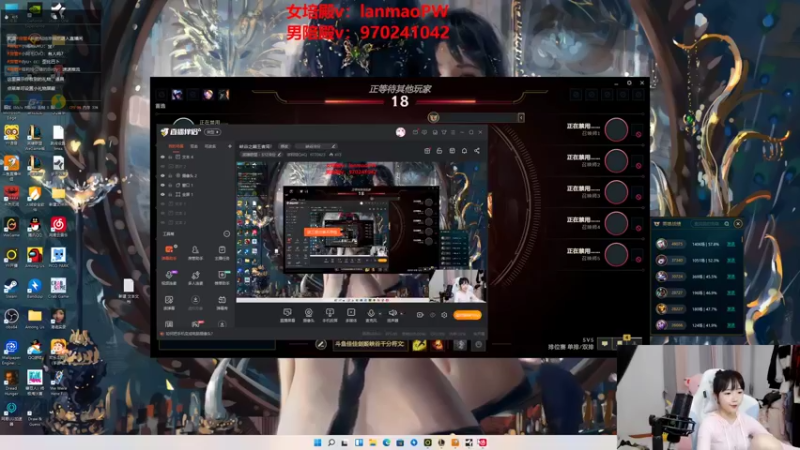800x450 pixels.
Task: Expand the speaker options arrow
Action: [x=401, y=314]
